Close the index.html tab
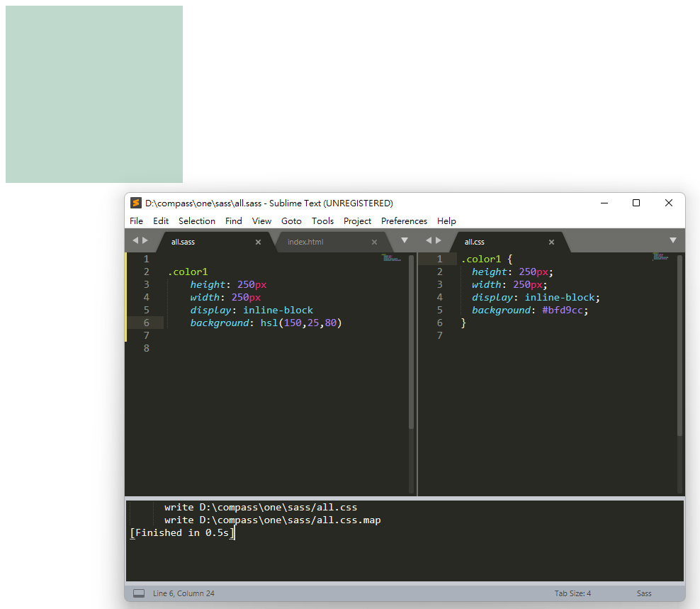The width and height of the screenshot is (700, 609). pos(374,242)
